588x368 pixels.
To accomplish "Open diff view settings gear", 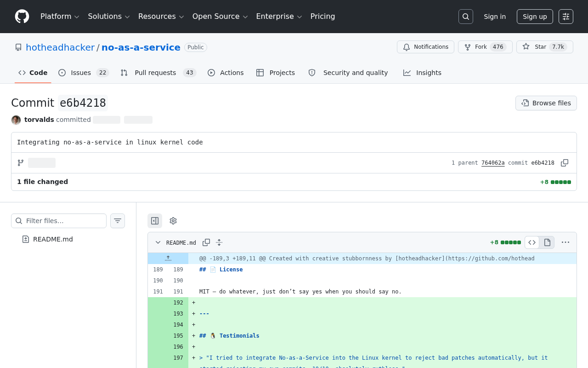I will (173, 221).
